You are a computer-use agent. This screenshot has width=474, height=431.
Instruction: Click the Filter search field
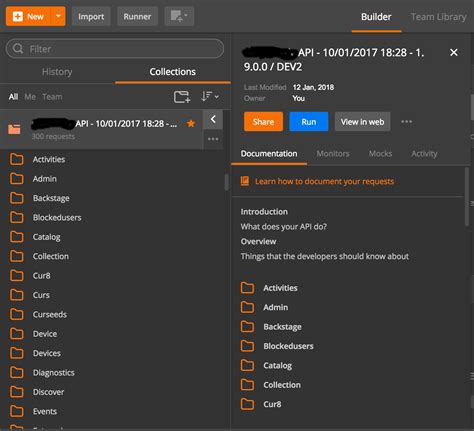pyautogui.click(x=115, y=49)
